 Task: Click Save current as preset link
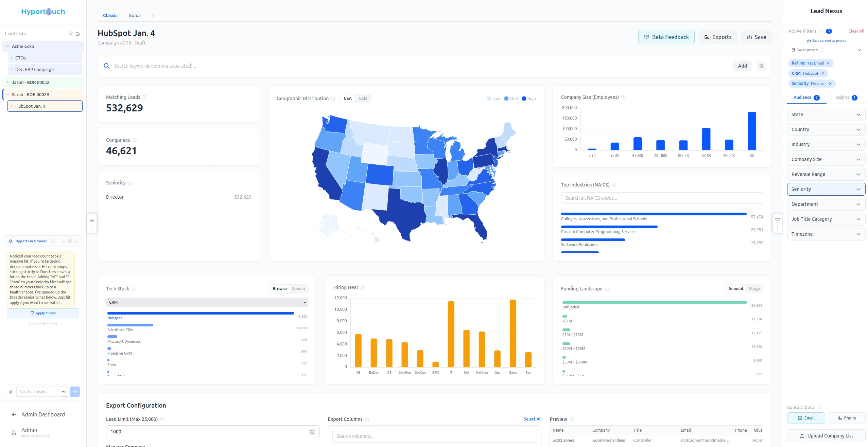(826, 41)
